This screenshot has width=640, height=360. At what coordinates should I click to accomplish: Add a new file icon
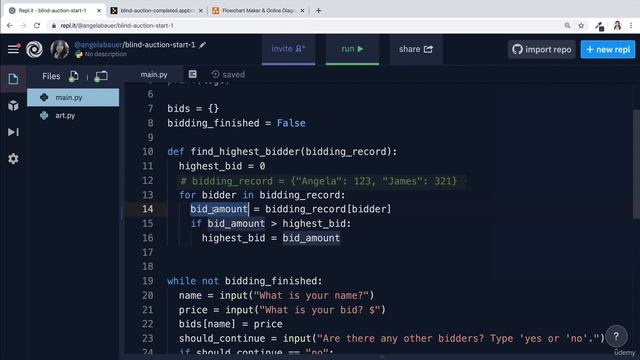(x=73, y=76)
